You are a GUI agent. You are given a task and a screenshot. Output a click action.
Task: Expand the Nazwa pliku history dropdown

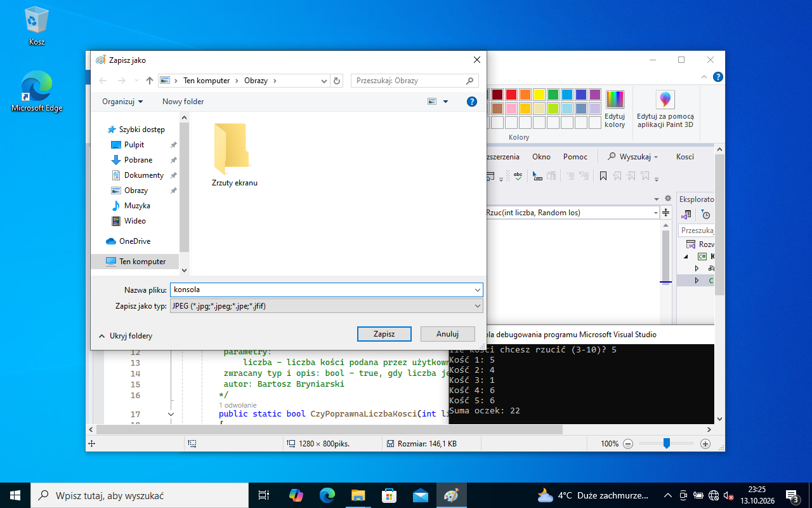pos(478,290)
